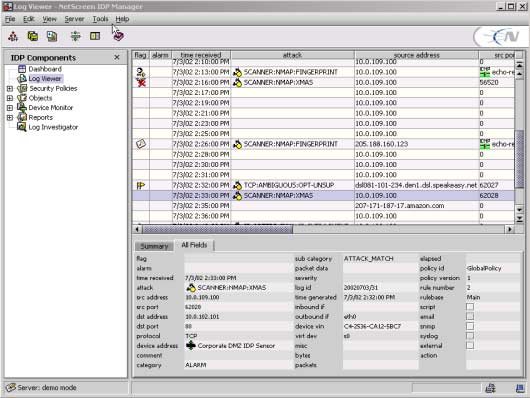Viewport: 530px width, 398px height.
Task: Enable the snmp checkbox
Action: tap(470, 326)
